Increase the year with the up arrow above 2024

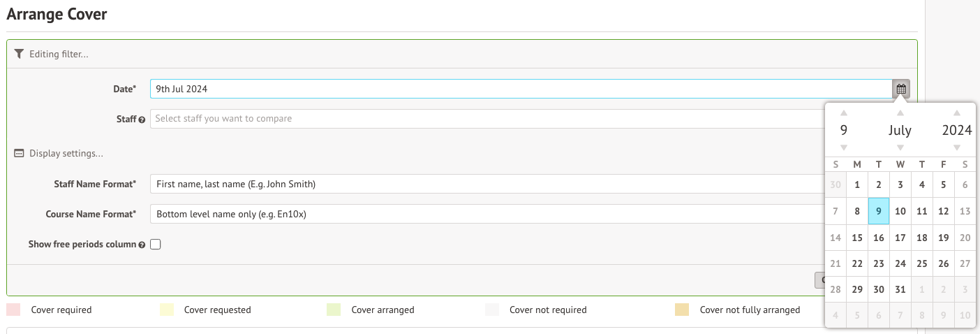956,113
